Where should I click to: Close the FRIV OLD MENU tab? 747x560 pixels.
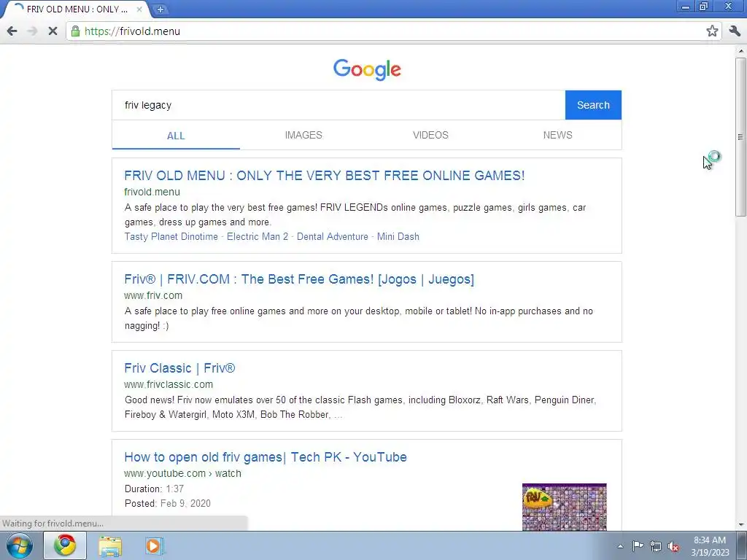[x=139, y=9]
